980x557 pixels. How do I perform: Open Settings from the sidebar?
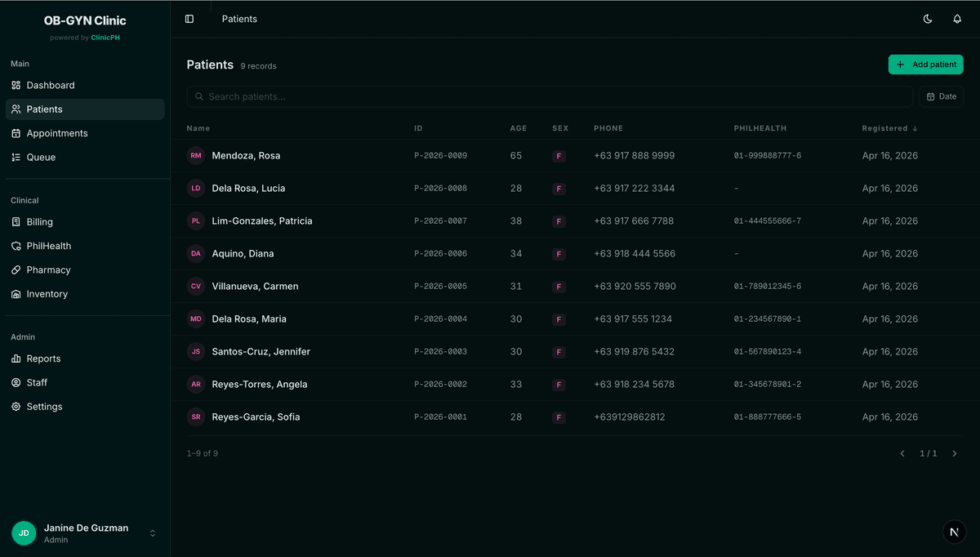pyautogui.click(x=44, y=407)
